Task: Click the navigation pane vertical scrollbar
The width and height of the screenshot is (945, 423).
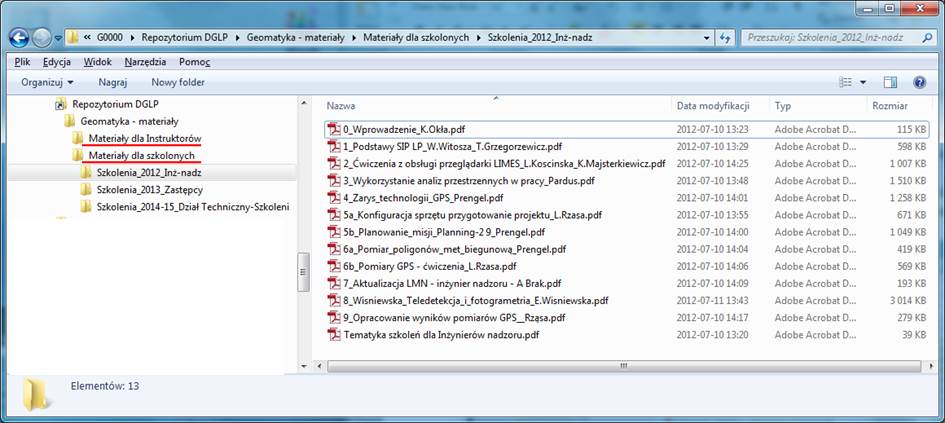Action: coord(304,270)
